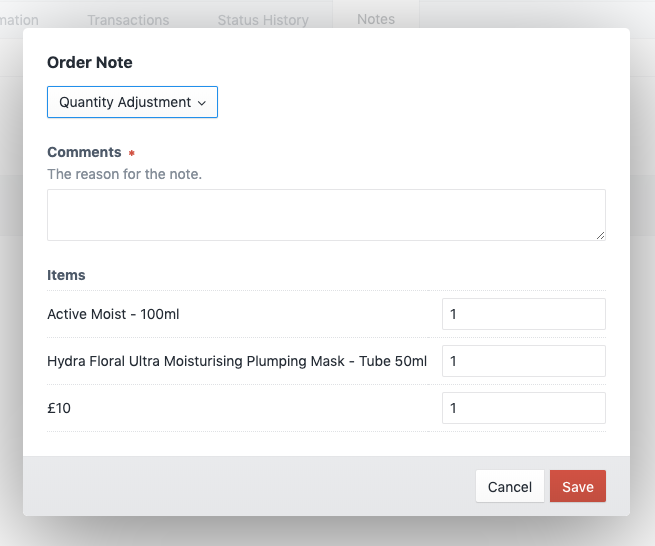Select the £10 item quantity field
Image resolution: width=655 pixels, height=546 pixels.
click(523, 408)
